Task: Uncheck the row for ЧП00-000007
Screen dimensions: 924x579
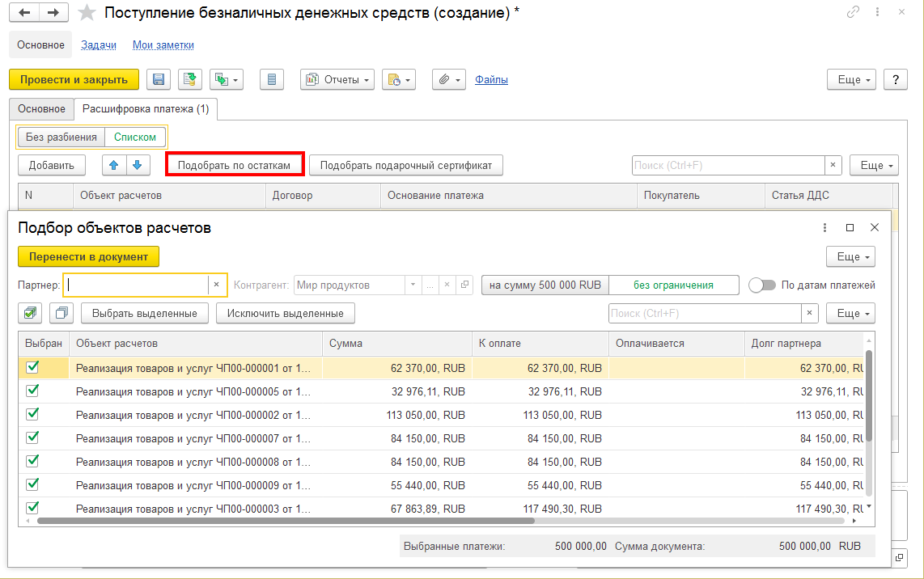Action: [32, 437]
